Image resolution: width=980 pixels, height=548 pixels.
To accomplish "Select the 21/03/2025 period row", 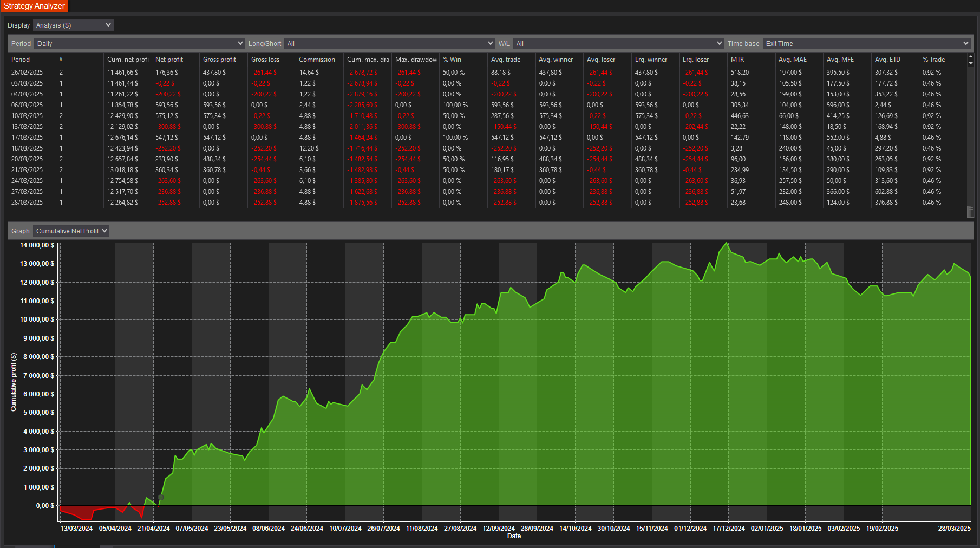I will (x=487, y=170).
